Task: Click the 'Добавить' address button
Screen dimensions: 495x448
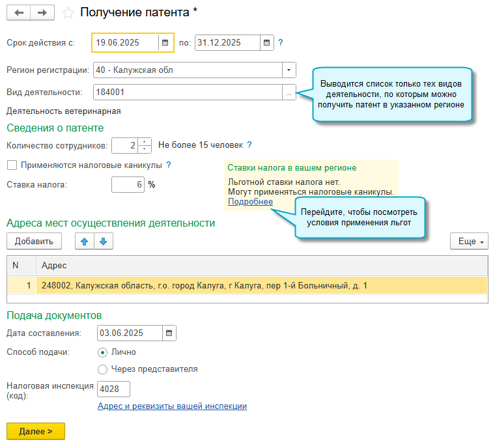Action: pos(34,242)
